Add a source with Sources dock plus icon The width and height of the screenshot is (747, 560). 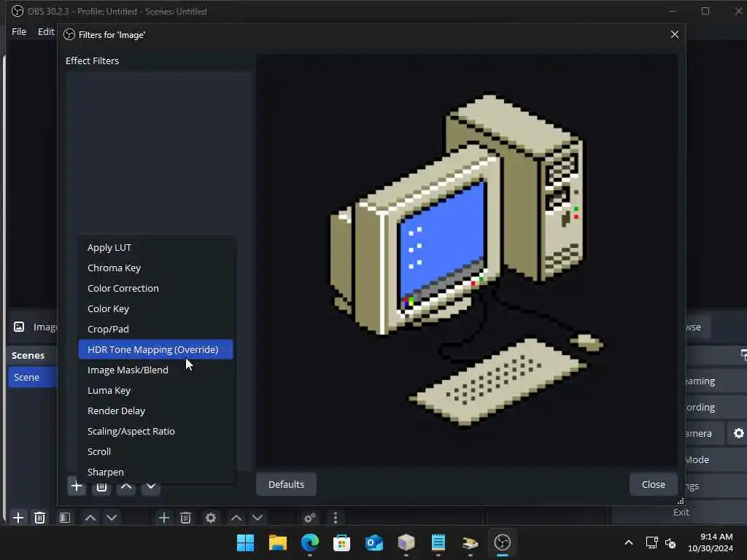(x=164, y=518)
